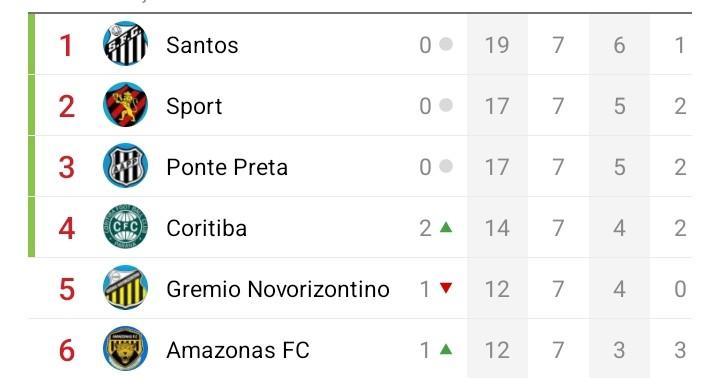Open the Sport team name link

point(194,107)
